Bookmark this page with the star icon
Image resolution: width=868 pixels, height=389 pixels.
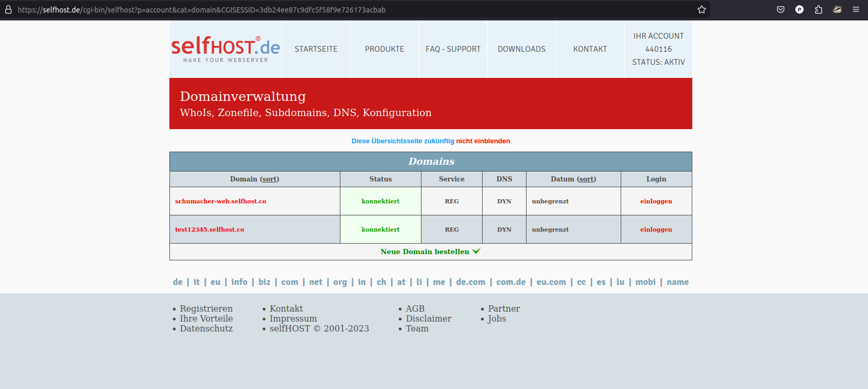pyautogui.click(x=701, y=9)
